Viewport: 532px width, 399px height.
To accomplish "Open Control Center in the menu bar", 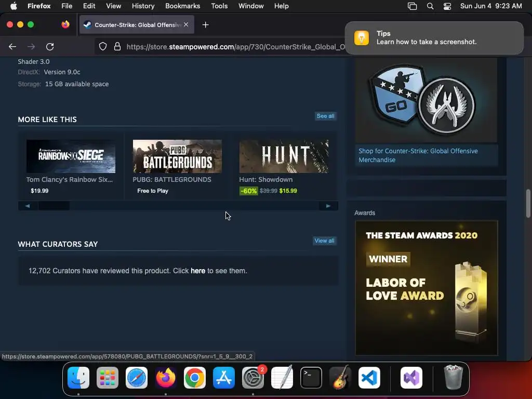I will (x=447, y=6).
